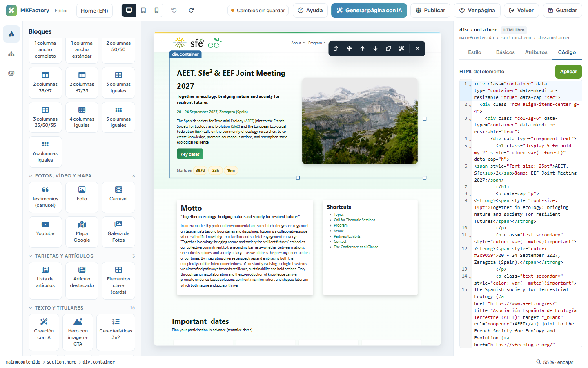
Task: Add the Mapa Google block
Action: (x=82, y=232)
